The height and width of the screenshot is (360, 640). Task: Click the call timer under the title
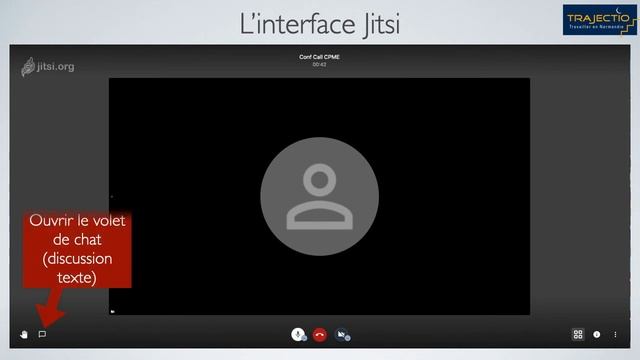coord(319,64)
